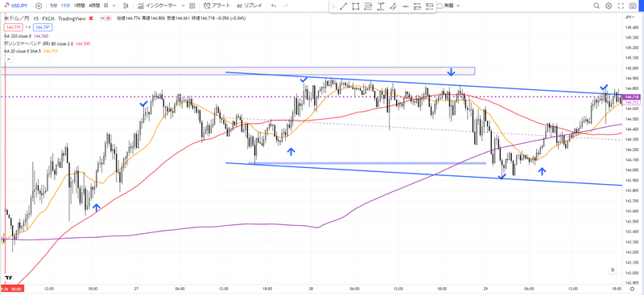Viewport: 644px width, 295px height.
Task: Expand the favorite indicators dropdown arrow
Action: point(184,6)
